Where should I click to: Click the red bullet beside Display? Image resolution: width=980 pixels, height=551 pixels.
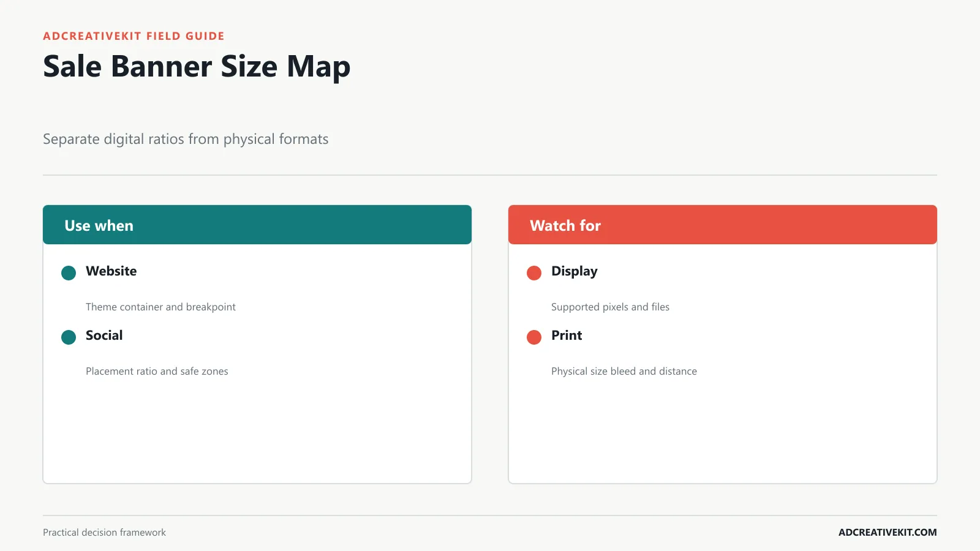pyautogui.click(x=534, y=273)
